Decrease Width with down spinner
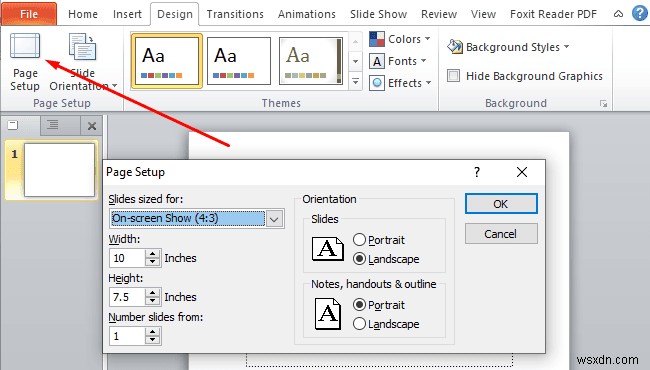 [x=153, y=262]
